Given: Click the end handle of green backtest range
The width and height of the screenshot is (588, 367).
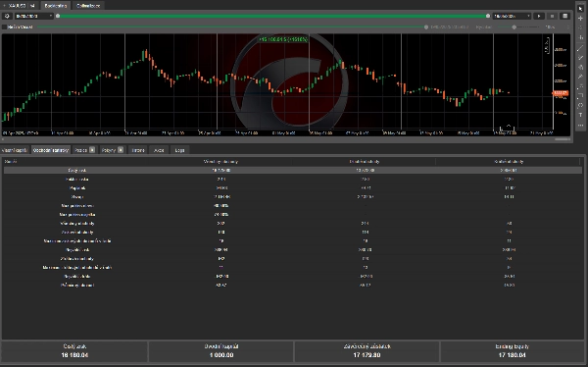Looking at the screenshot, I should [x=487, y=16].
